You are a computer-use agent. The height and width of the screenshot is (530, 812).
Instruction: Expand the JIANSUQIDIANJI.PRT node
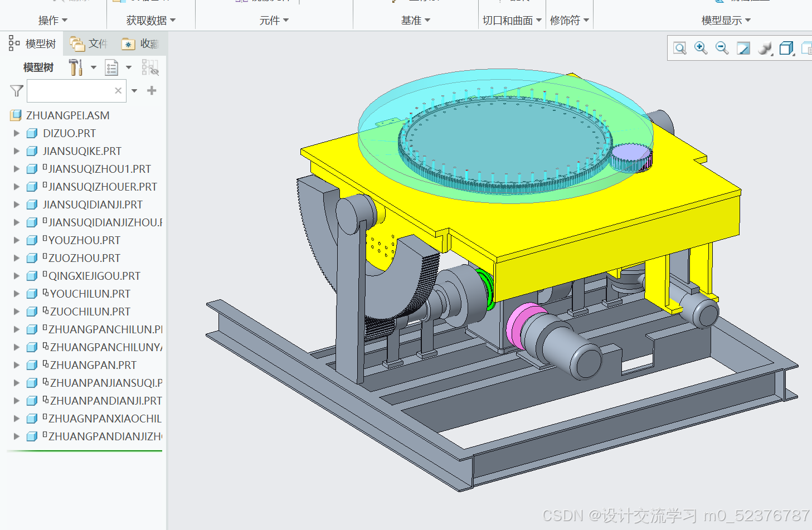pyautogui.click(x=16, y=205)
